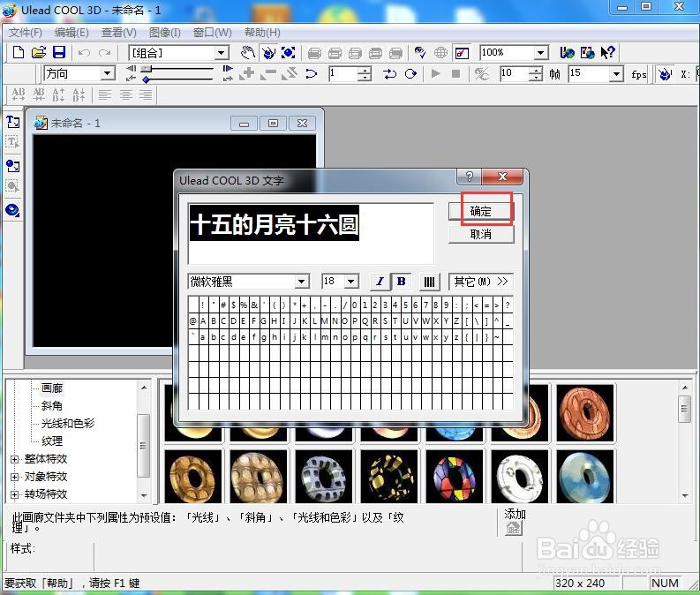700x595 pixels.
Task: Click the Remove keyframe minus icon
Action: tap(267, 73)
